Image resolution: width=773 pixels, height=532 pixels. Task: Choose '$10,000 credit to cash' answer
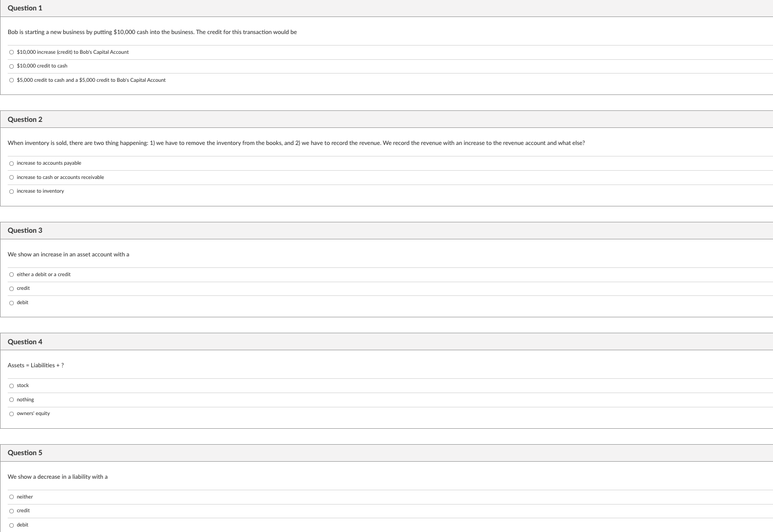[12, 66]
